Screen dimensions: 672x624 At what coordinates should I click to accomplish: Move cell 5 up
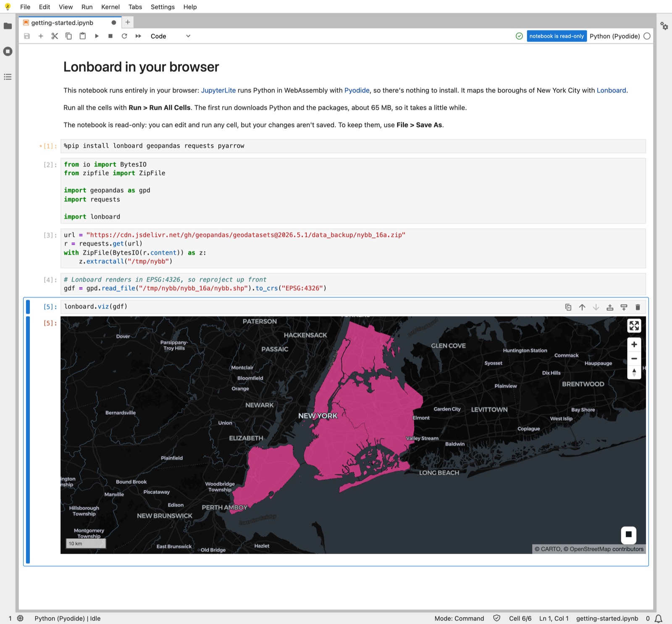tap(582, 307)
